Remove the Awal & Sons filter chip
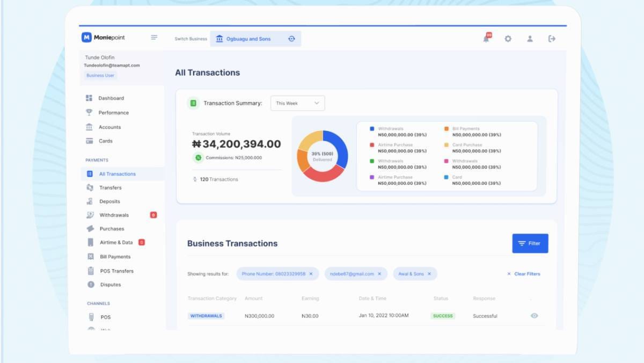This screenshot has width=644, height=363. pyautogui.click(x=429, y=274)
